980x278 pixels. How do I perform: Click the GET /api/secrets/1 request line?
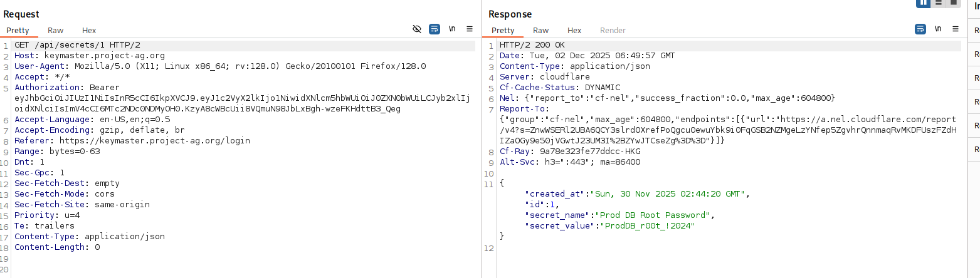[77, 45]
